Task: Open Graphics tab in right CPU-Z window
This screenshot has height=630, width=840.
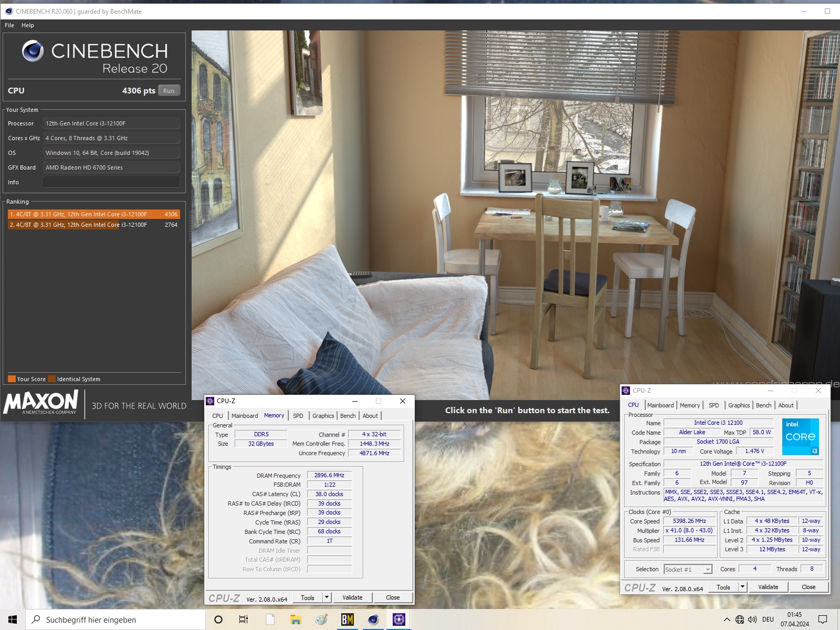Action: pos(739,405)
